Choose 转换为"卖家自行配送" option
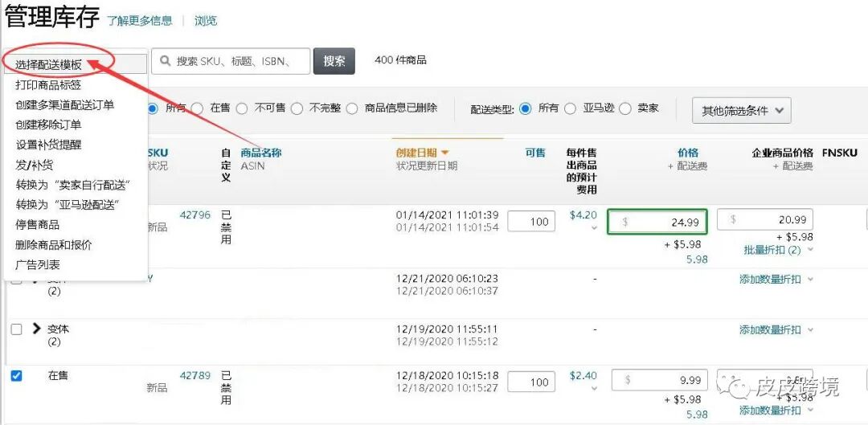Screen dimensions: 868x425 (x=73, y=185)
